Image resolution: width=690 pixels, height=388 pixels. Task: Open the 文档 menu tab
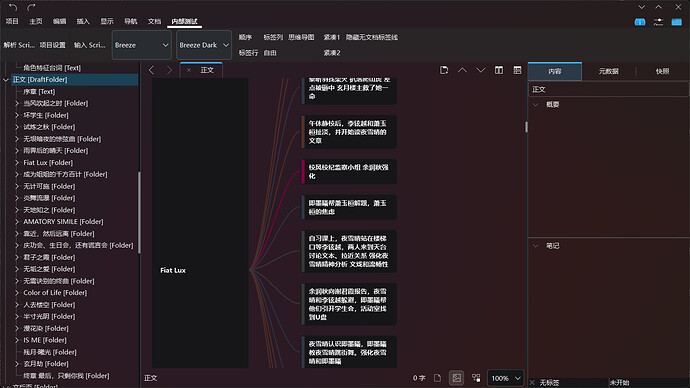[x=154, y=22]
